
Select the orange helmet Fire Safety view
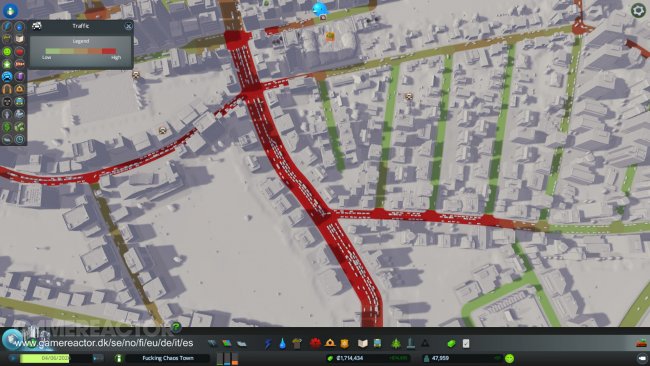19,89
